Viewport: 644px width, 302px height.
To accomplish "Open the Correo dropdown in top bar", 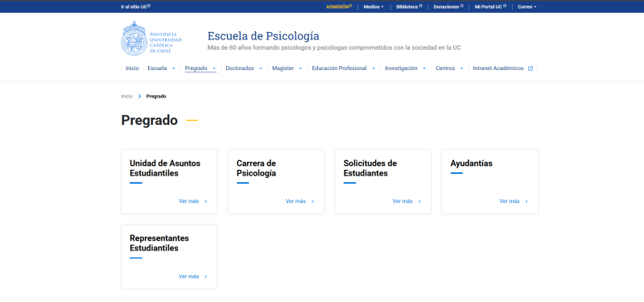I will [526, 7].
